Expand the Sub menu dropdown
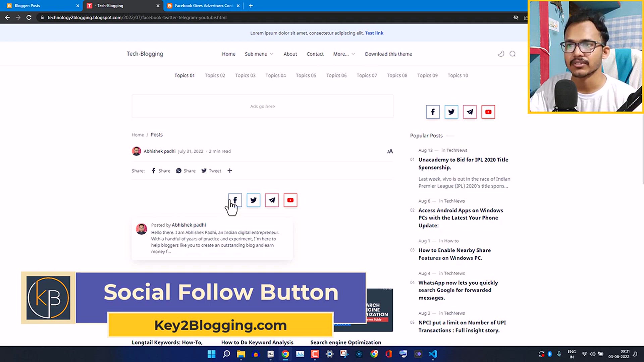 [259, 54]
